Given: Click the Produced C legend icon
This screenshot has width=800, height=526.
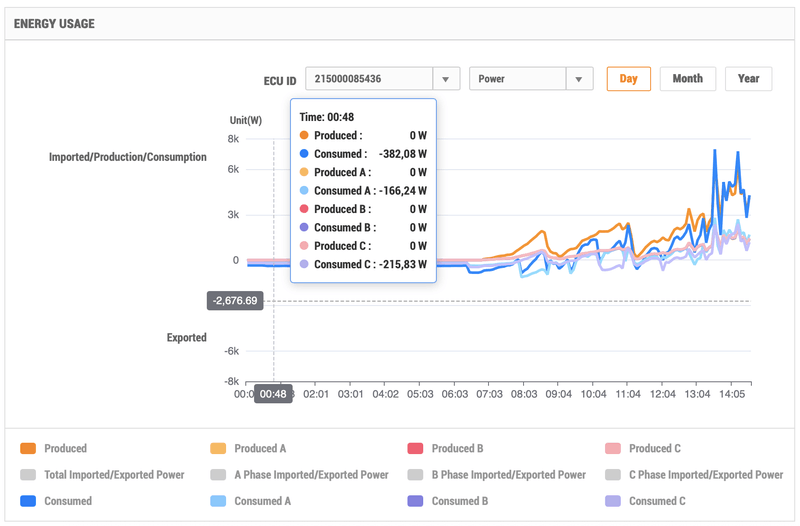Looking at the screenshot, I should (x=613, y=449).
